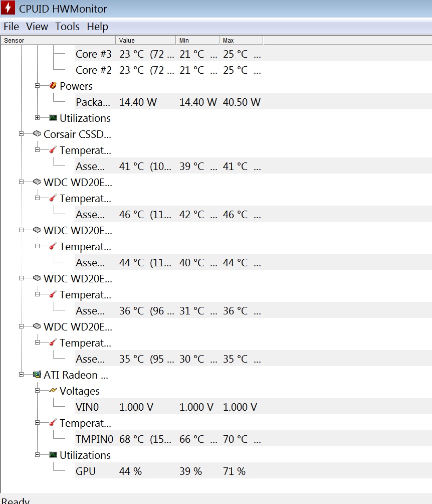Click the Max column header

click(x=241, y=40)
